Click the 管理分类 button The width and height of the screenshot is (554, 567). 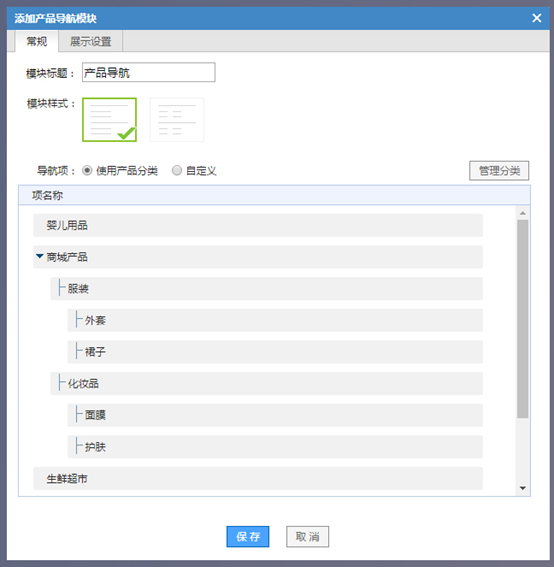pyautogui.click(x=499, y=171)
